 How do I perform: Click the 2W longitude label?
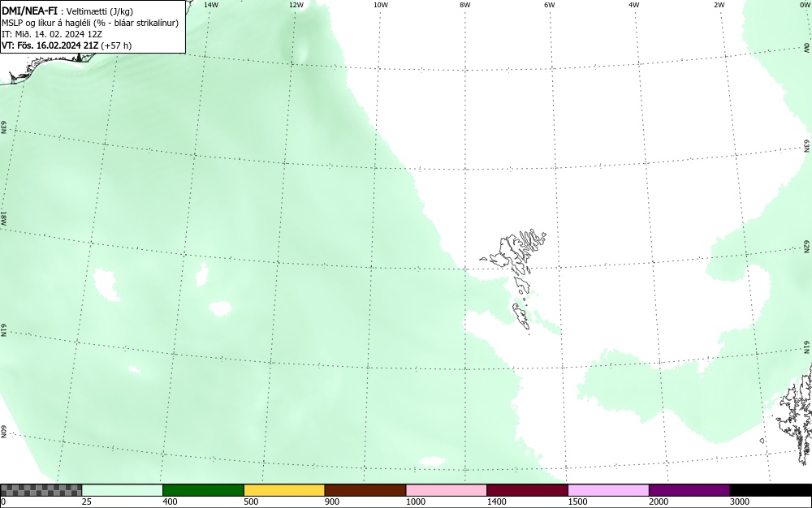(x=719, y=5)
